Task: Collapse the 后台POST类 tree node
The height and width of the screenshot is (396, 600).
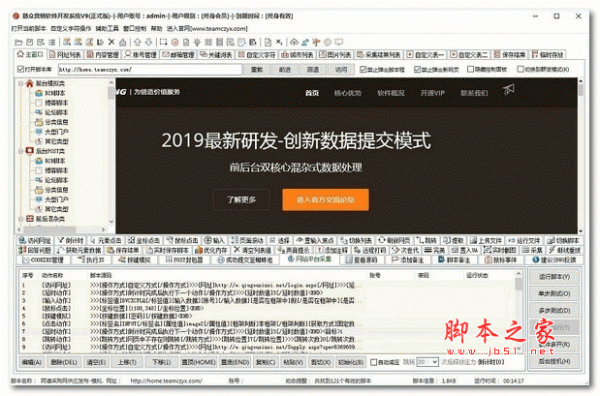Action: coord(21,151)
